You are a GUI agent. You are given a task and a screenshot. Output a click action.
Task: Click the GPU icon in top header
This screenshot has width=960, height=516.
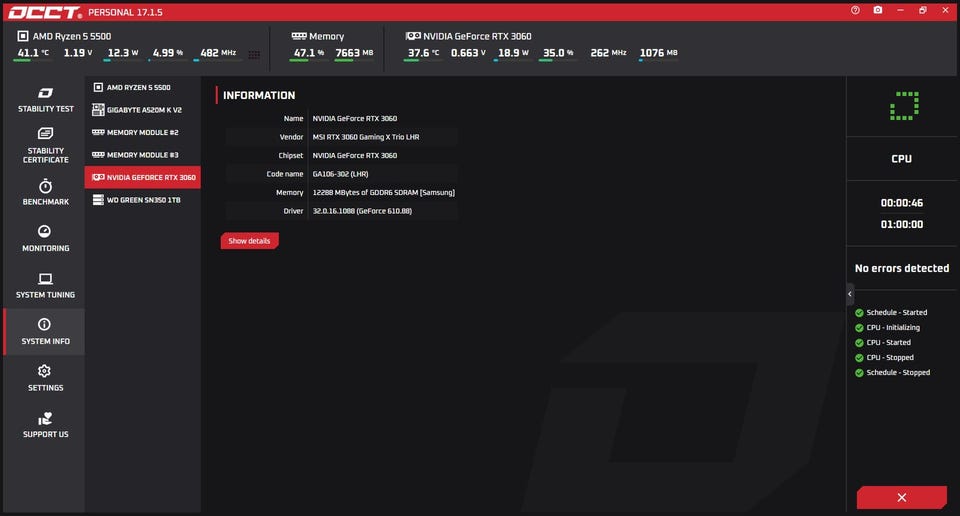[x=413, y=36]
